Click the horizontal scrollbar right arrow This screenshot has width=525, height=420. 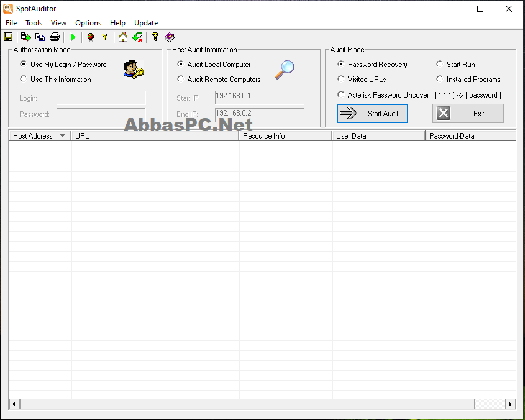510,404
